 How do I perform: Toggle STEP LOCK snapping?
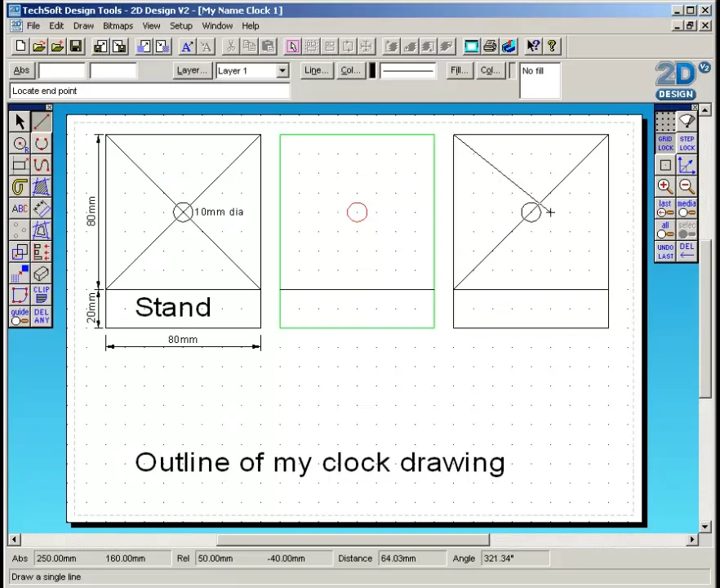point(687,144)
